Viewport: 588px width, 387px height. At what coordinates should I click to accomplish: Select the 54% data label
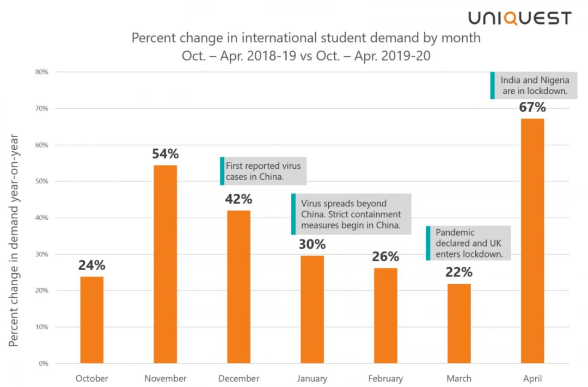point(165,154)
